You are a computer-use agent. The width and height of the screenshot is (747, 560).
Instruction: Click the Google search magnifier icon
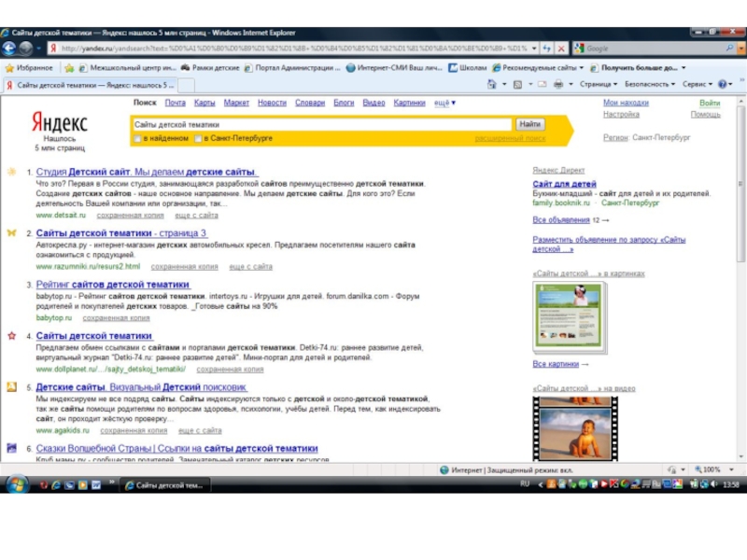[730, 49]
